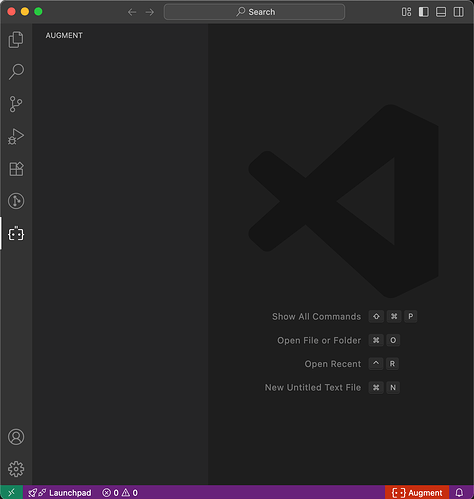Image resolution: width=474 pixels, height=499 pixels.
Task: Open the remote window indicator
Action: pos(11,492)
